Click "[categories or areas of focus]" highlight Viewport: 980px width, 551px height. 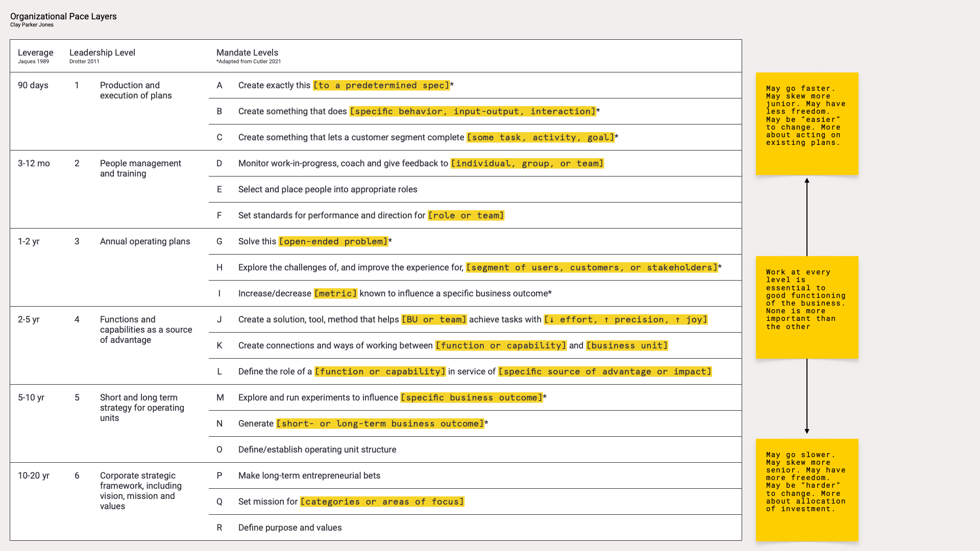pos(382,502)
